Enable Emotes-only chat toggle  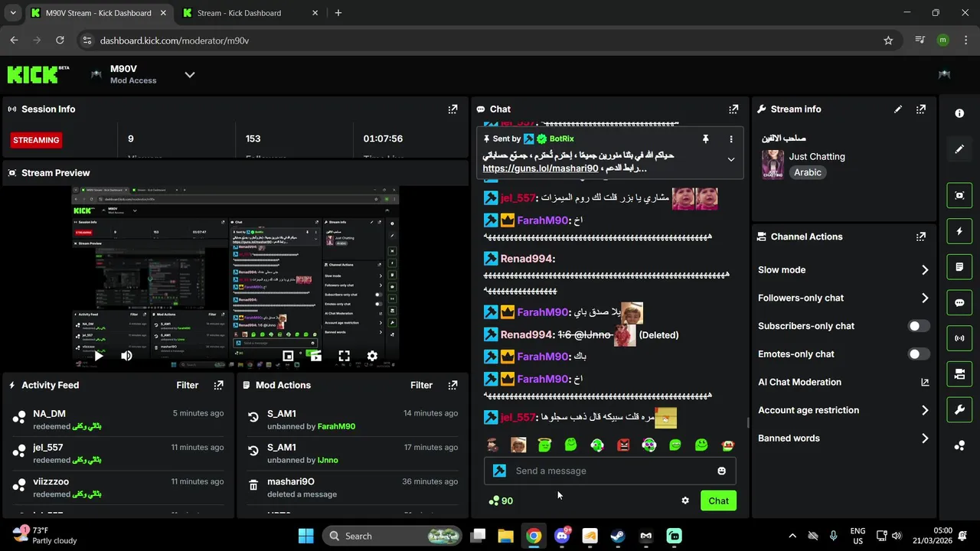[918, 354]
